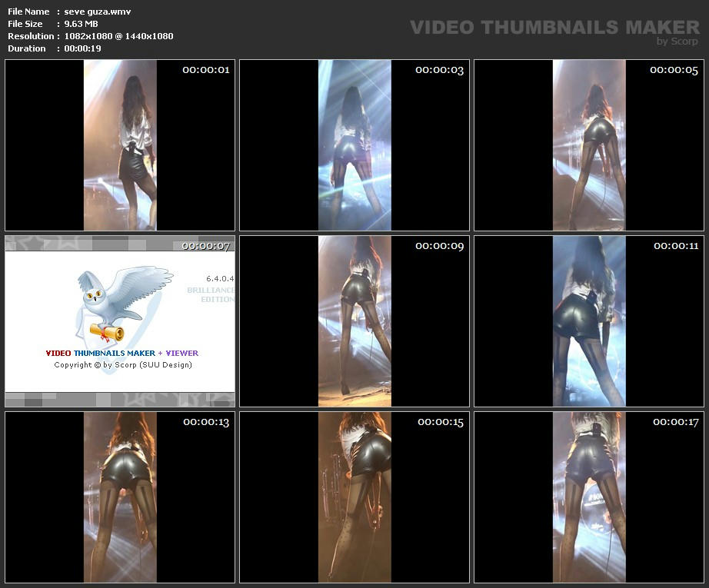This screenshot has width=709, height=588.
Task: Open the thumbnail at 00:00:01
Action: pos(120,145)
